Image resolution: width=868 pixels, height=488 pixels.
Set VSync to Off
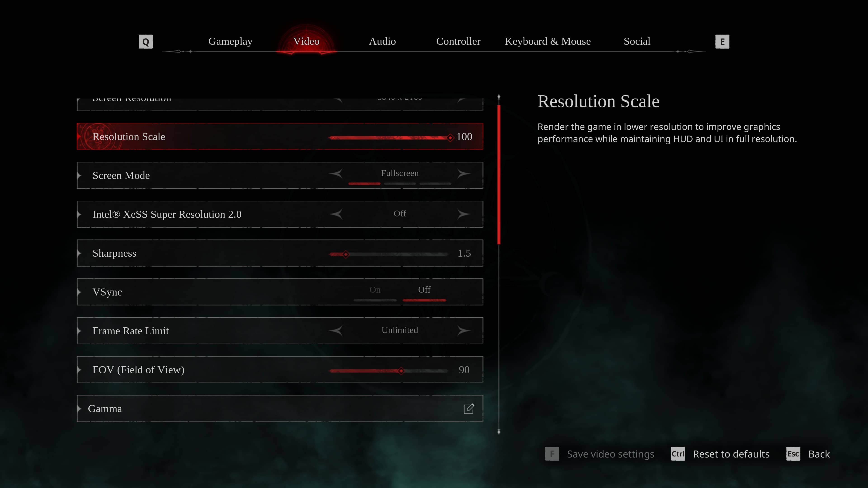tap(424, 290)
